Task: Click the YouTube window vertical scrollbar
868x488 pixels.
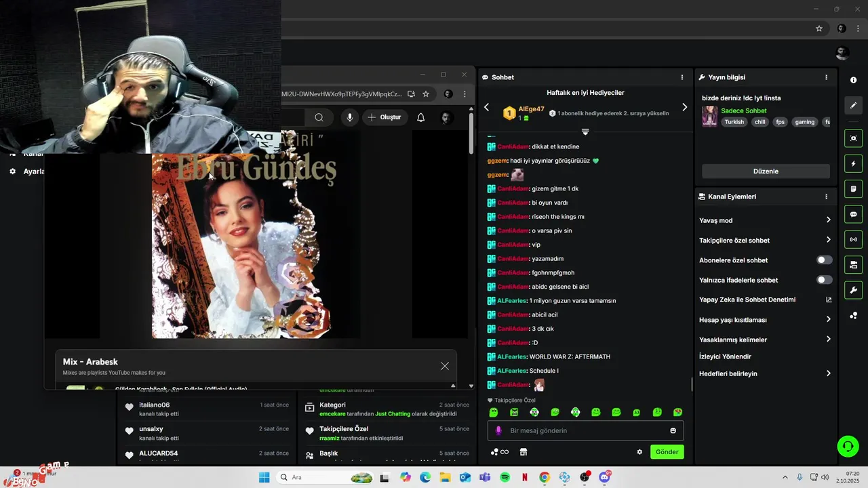Action: pyautogui.click(x=471, y=132)
